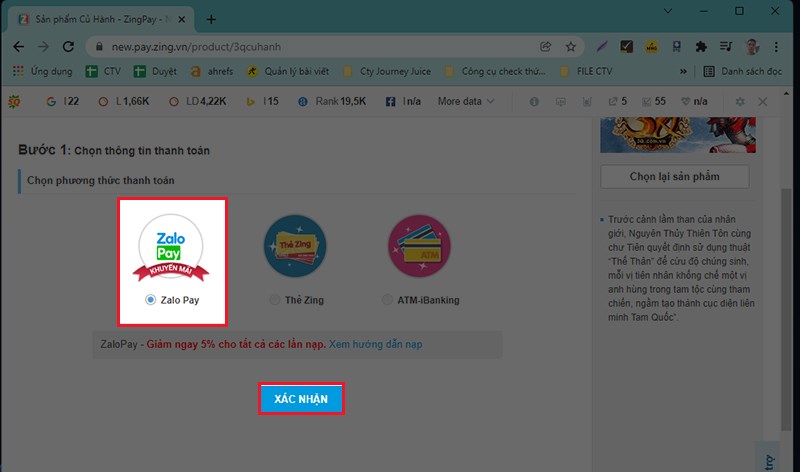Click the browser forward arrow

[x=43, y=47]
